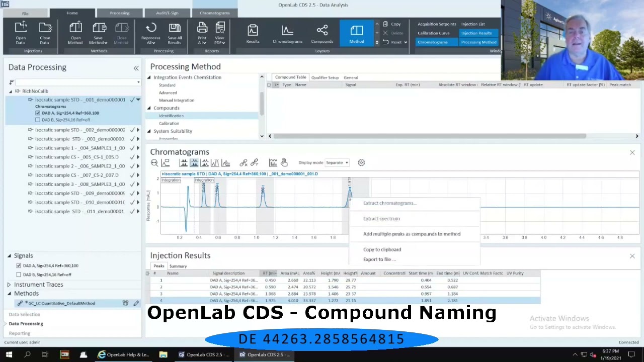The height and width of the screenshot is (362, 644).
Task: Toggle DAD A checkbox in Signals section
Action: click(19, 265)
